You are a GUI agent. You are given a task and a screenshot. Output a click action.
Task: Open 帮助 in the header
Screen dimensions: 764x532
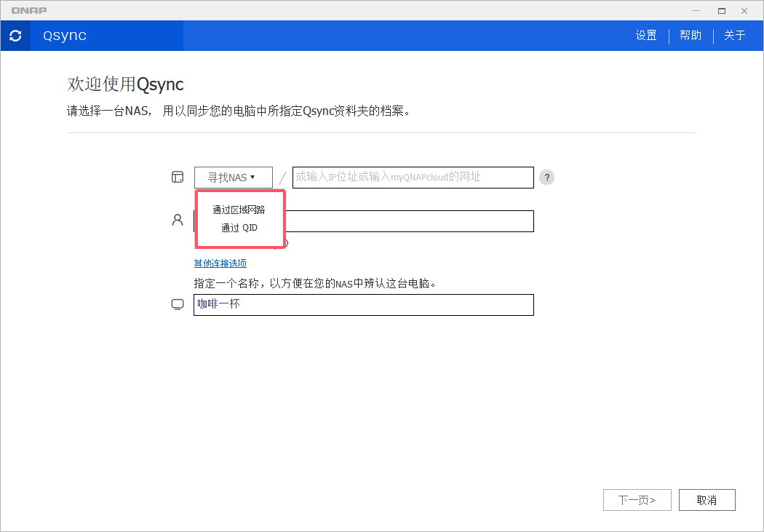(691, 36)
